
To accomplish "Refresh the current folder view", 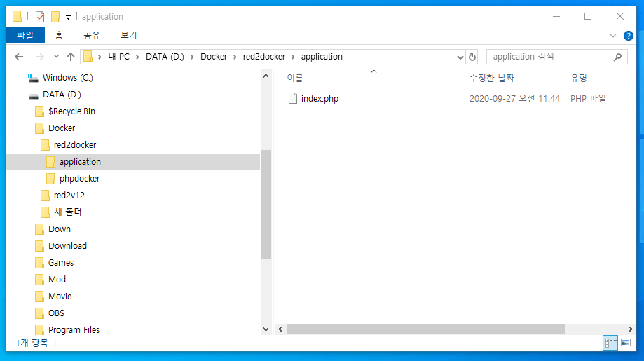I will [472, 57].
